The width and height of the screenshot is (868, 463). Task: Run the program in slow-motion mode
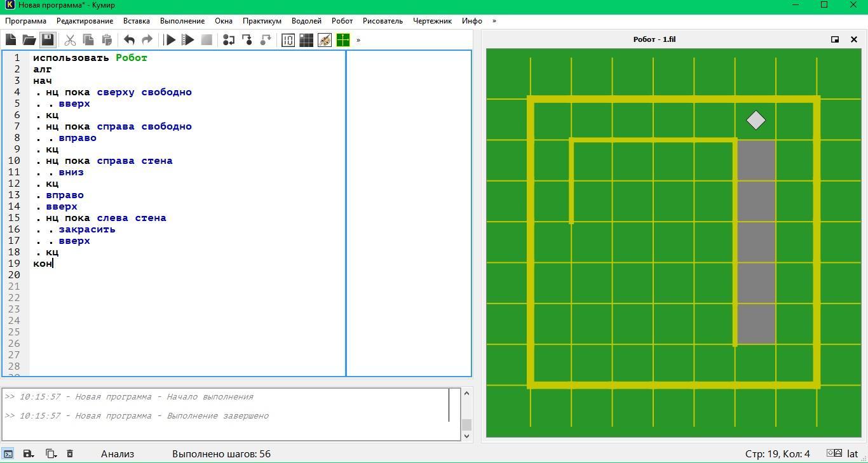click(x=188, y=40)
